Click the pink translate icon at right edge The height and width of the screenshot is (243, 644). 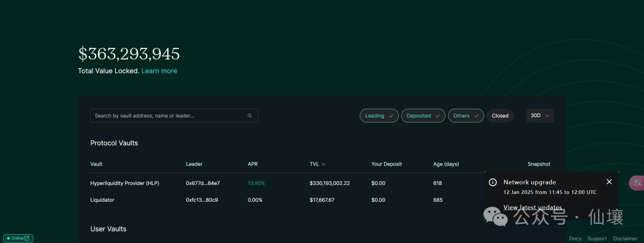(637, 183)
